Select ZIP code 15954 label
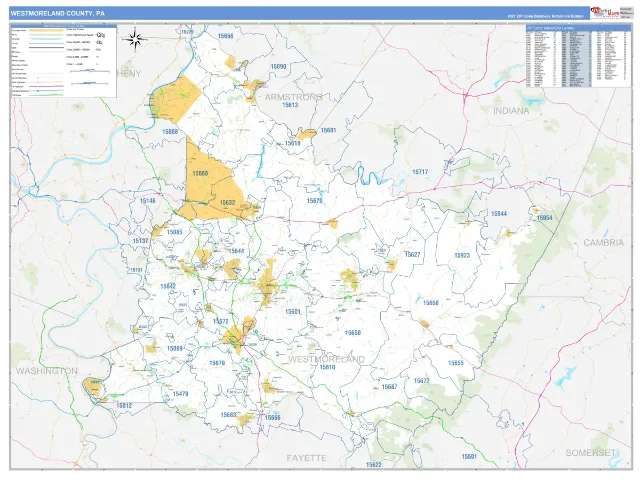 tap(544, 218)
